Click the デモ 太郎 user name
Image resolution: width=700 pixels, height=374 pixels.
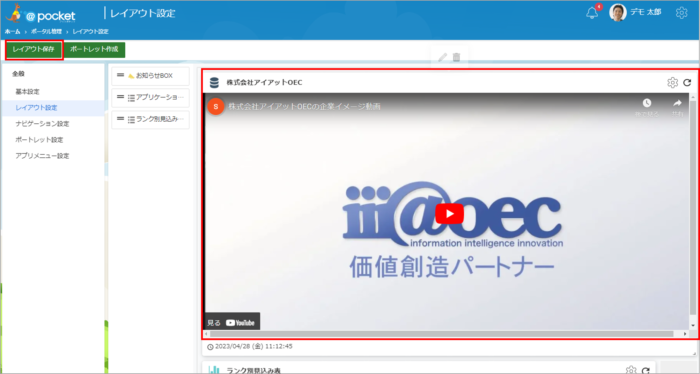(646, 12)
